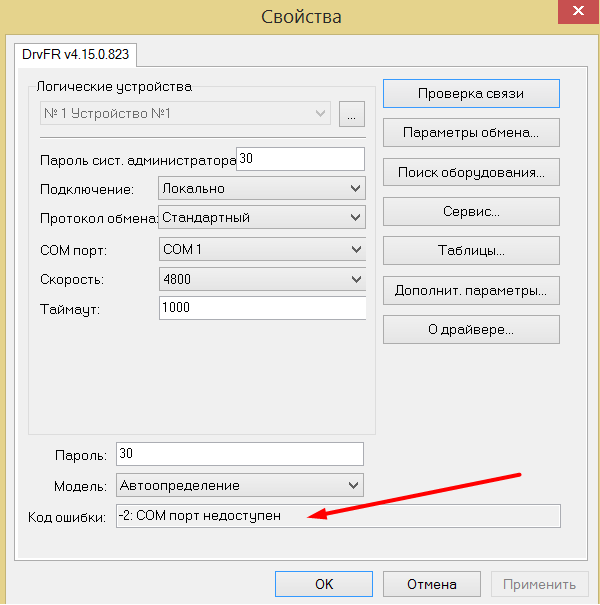Focus the Пароль input field below devices
Viewport: 600px width, 605px height.
[x=240, y=454]
